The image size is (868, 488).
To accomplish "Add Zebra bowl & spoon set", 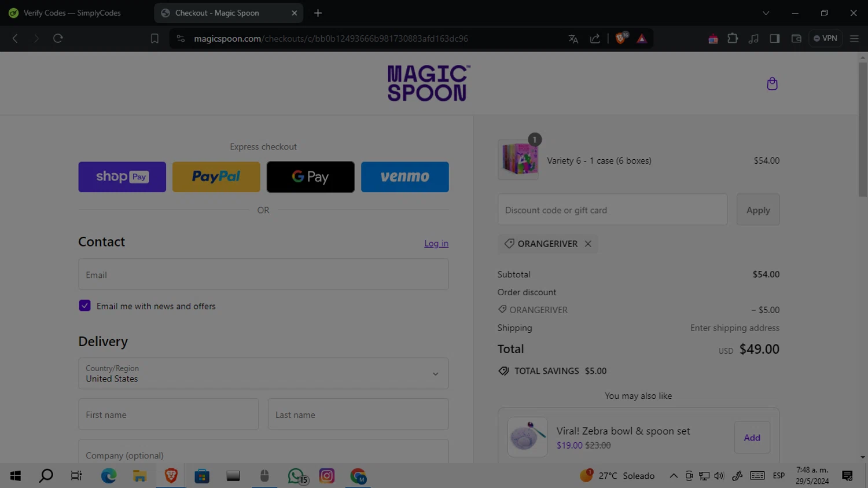I will [x=752, y=438].
